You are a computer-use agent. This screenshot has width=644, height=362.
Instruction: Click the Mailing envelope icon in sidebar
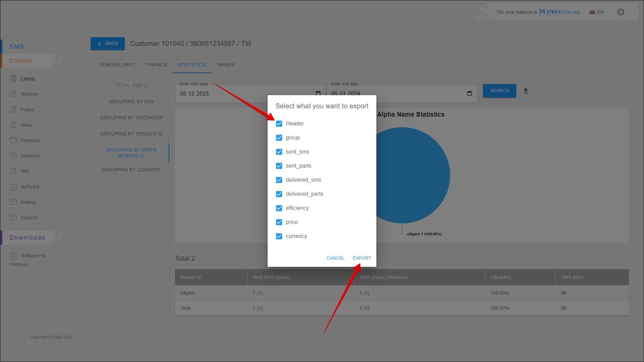[x=13, y=202]
